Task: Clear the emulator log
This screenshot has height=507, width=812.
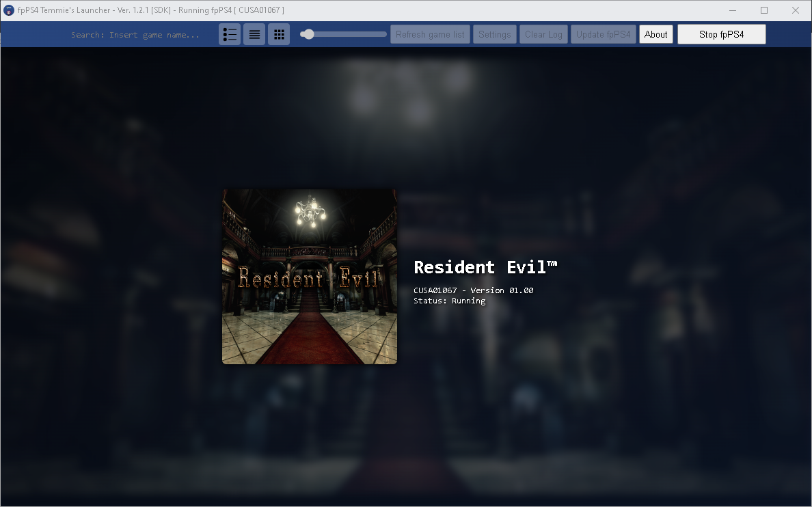Action: pyautogui.click(x=543, y=33)
